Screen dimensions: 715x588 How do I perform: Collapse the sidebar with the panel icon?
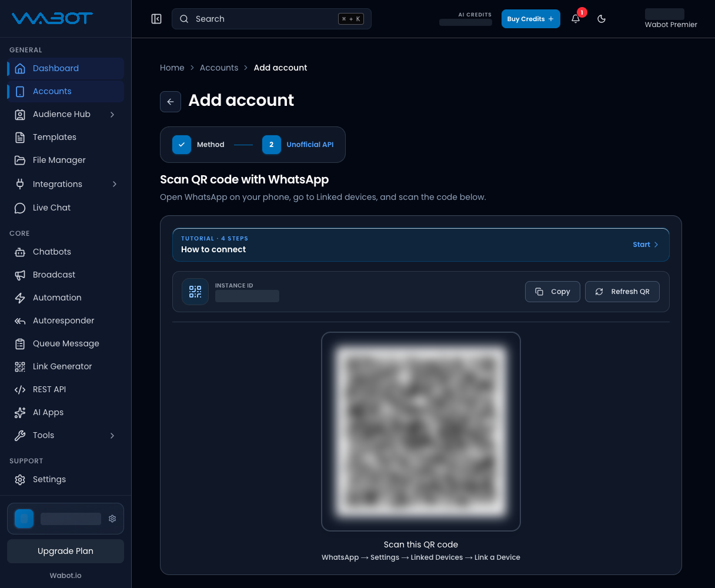[156, 19]
